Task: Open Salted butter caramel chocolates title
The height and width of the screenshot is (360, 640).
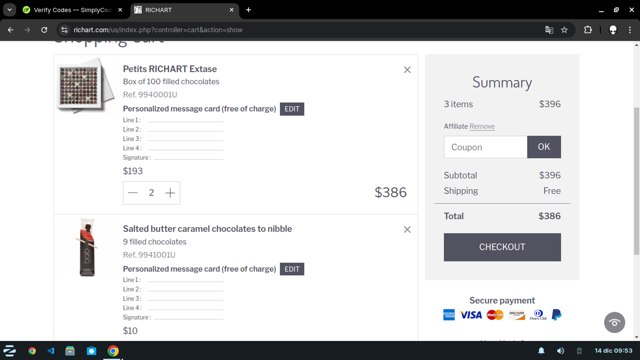Action: 207,229
